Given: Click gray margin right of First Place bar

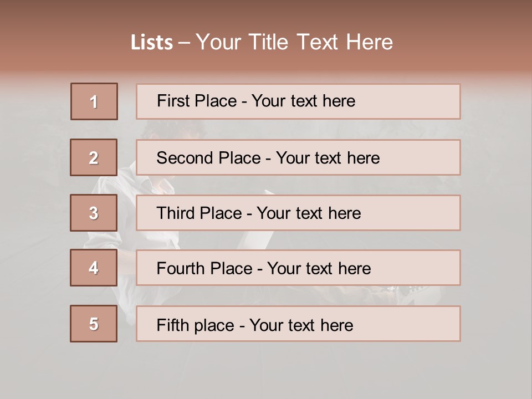Looking at the screenshot, I should [497, 101].
